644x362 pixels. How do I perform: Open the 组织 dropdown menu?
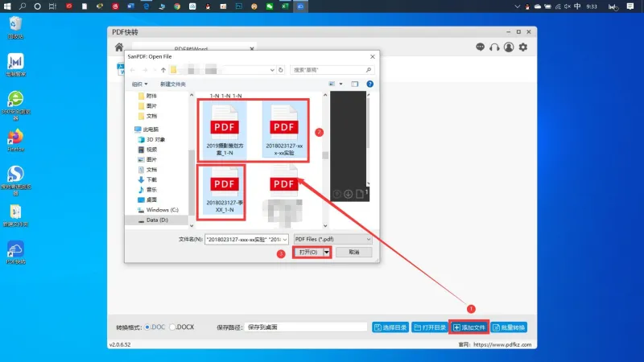tap(139, 84)
